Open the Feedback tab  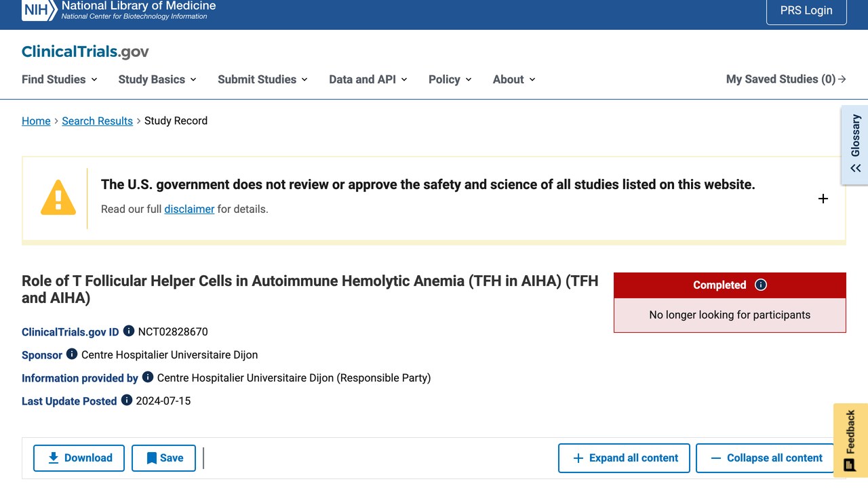pyautogui.click(x=850, y=441)
